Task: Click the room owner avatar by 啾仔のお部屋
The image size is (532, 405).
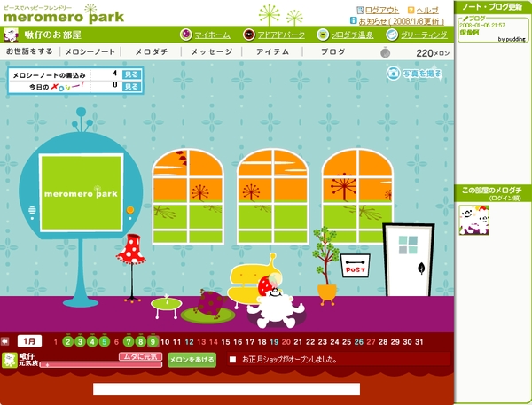Action: pyautogui.click(x=11, y=35)
